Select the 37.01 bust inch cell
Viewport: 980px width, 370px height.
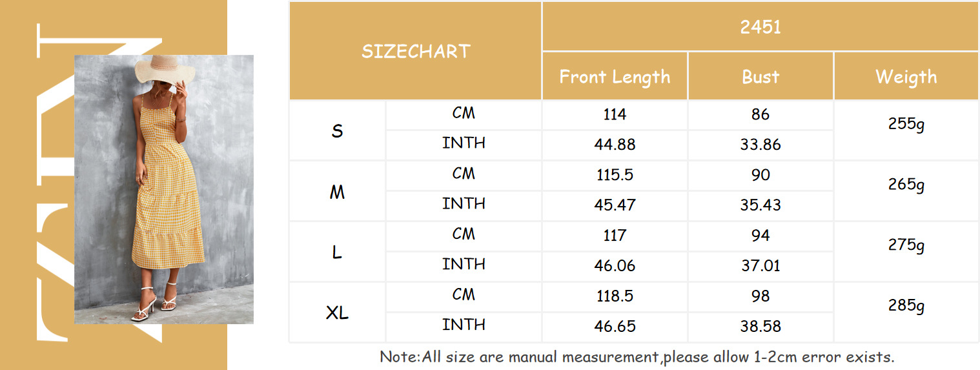[x=761, y=266]
